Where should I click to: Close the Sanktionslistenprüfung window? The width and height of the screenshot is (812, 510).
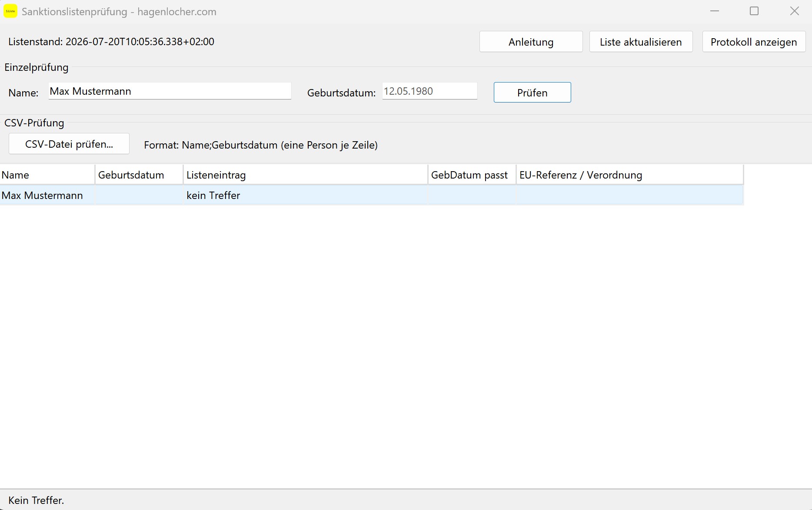[794, 11]
